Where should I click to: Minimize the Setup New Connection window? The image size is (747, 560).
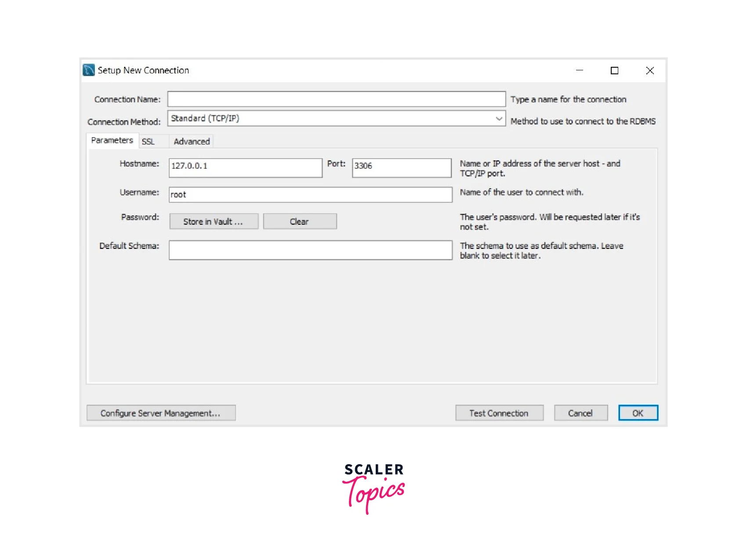point(580,70)
